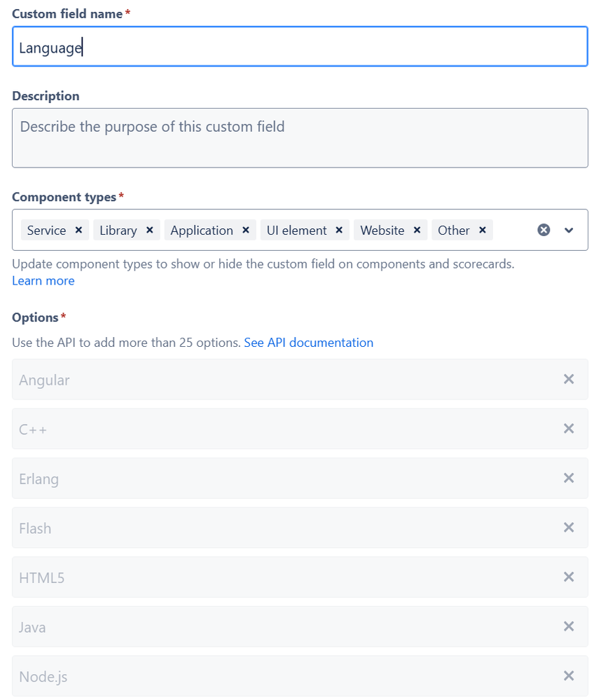This screenshot has width=594, height=700.
Task: Remove the Library component type tag
Action: (149, 230)
